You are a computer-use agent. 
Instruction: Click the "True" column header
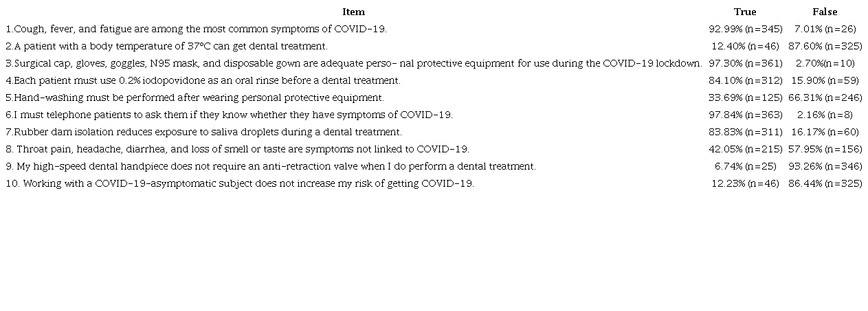coord(745,12)
